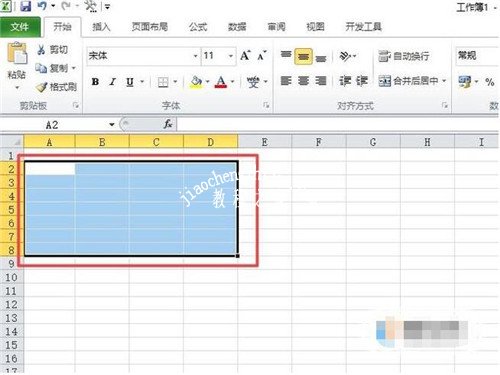Click the Undo arrow icon
Image resolution: width=500 pixels, height=375 pixels.
(x=42, y=6)
